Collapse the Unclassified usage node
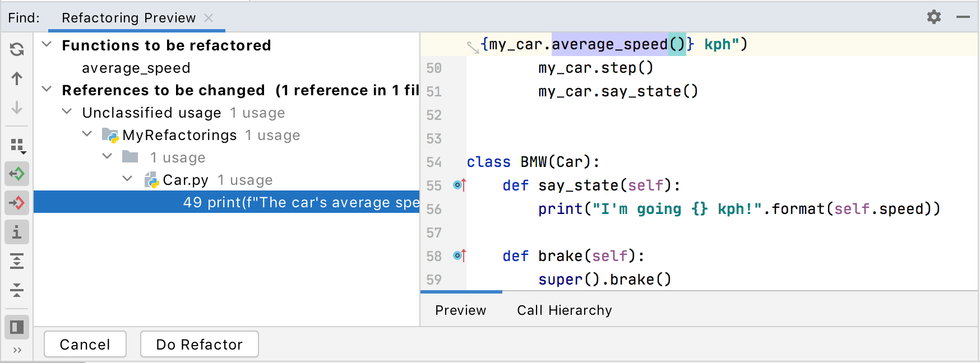This screenshot has width=980, height=363. click(x=67, y=111)
